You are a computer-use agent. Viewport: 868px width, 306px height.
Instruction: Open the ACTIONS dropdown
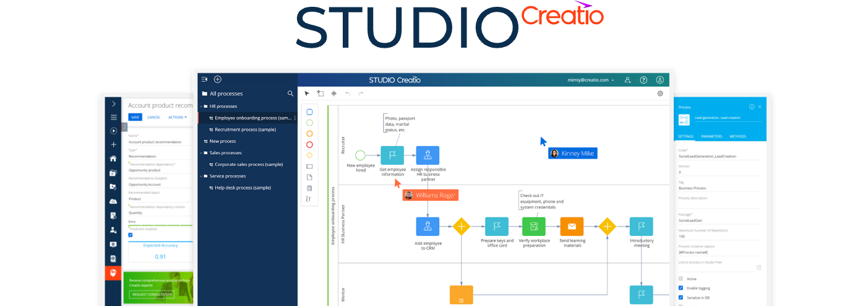[178, 117]
